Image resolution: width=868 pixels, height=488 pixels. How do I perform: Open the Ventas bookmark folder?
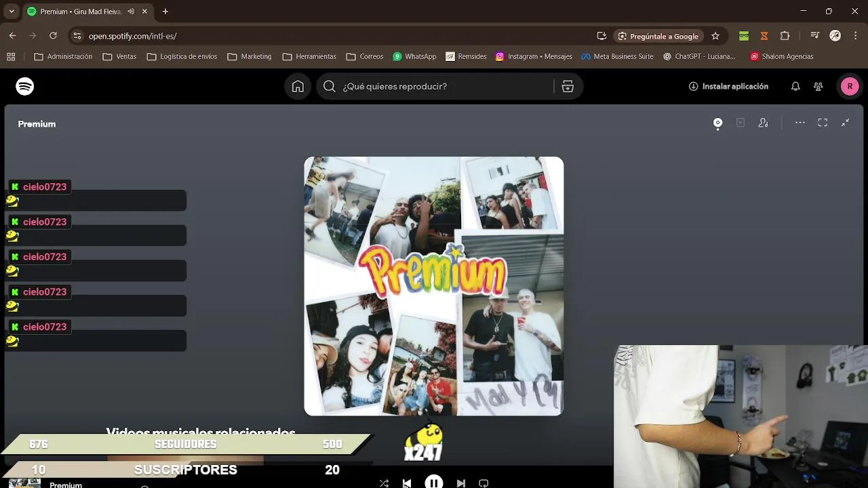(119, 56)
